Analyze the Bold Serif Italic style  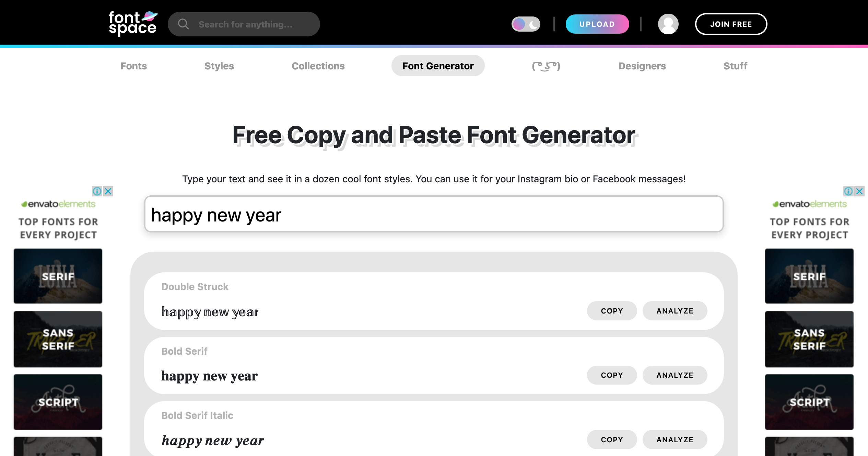coord(675,439)
